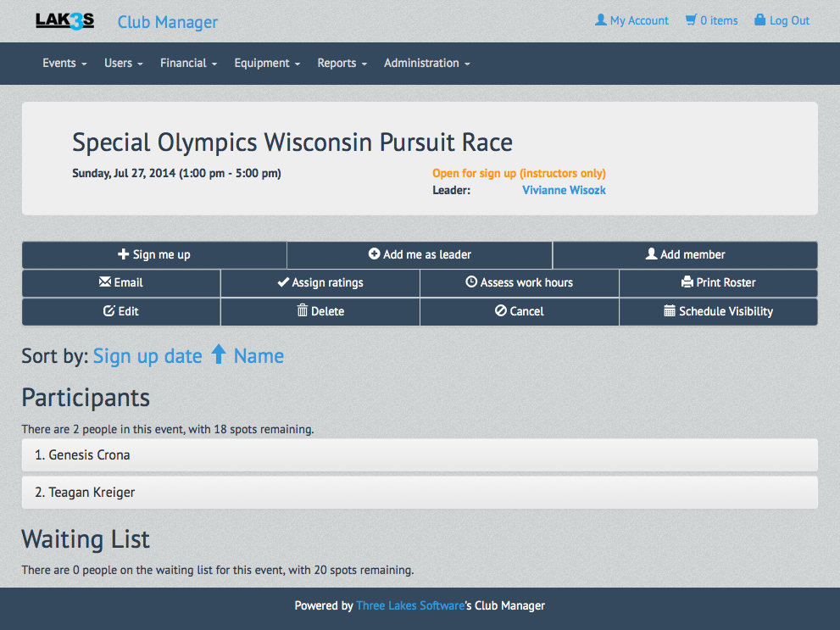Open the Financial dropdown menu

pyautogui.click(x=188, y=64)
